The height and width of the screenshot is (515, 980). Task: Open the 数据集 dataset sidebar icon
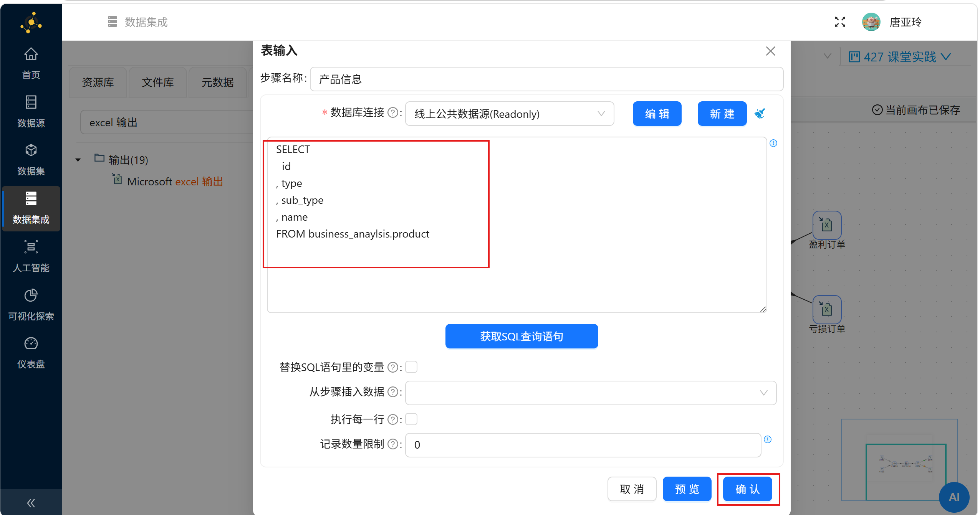click(x=31, y=159)
